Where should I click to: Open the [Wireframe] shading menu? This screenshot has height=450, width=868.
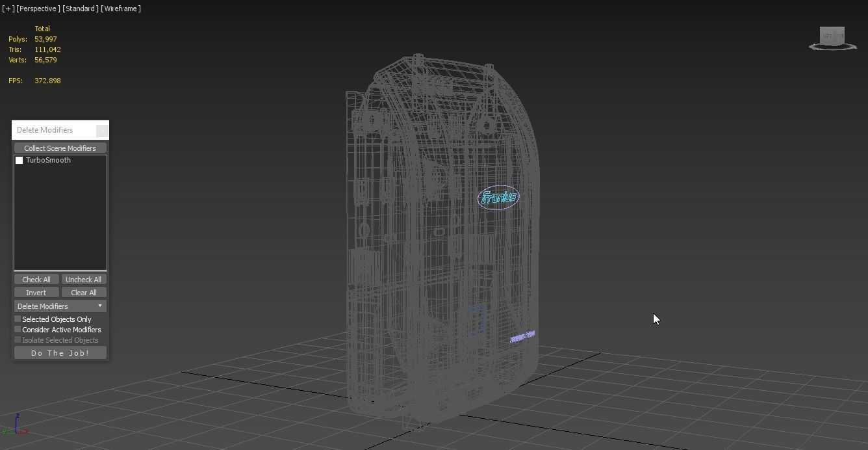point(121,8)
